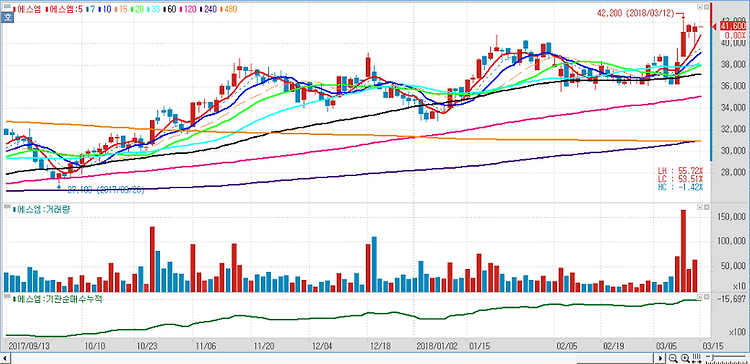Viewport: 750px width, 364px height.
Task: Click the 기관순매수누적 pane's shrink icon
Action: click(700, 297)
